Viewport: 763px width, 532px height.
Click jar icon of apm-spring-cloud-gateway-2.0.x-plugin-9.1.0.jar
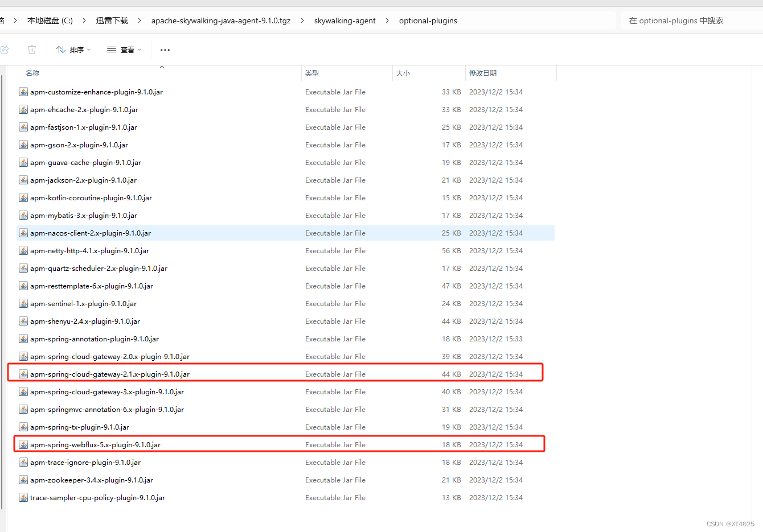(23, 356)
